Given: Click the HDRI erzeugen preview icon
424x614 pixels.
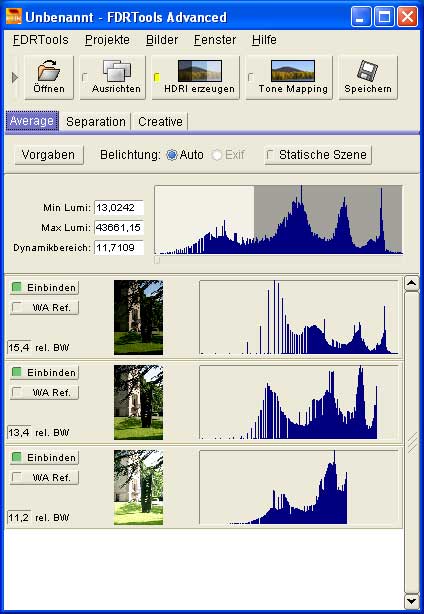Looking at the screenshot, I should 200,70.
